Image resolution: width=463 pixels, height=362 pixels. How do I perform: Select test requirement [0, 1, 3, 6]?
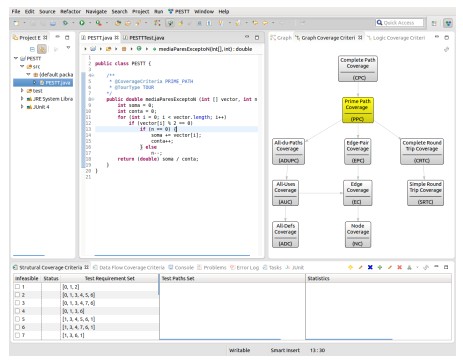point(73,311)
